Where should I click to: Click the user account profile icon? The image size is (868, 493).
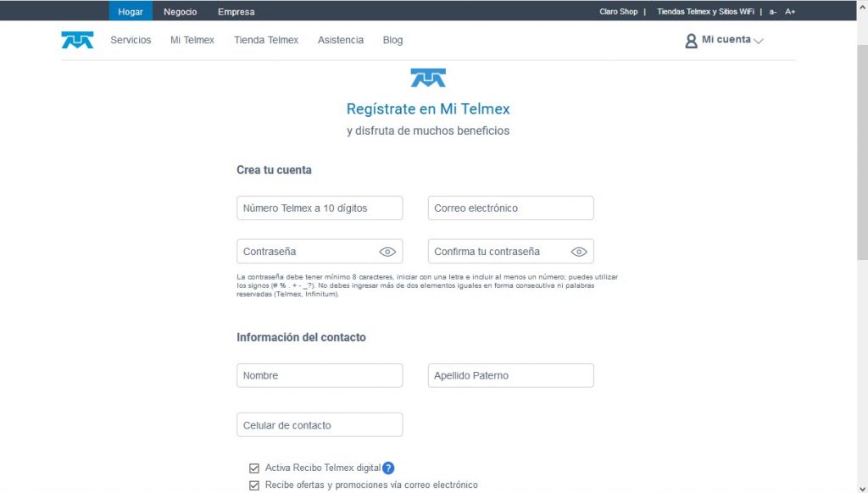[x=691, y=41]
